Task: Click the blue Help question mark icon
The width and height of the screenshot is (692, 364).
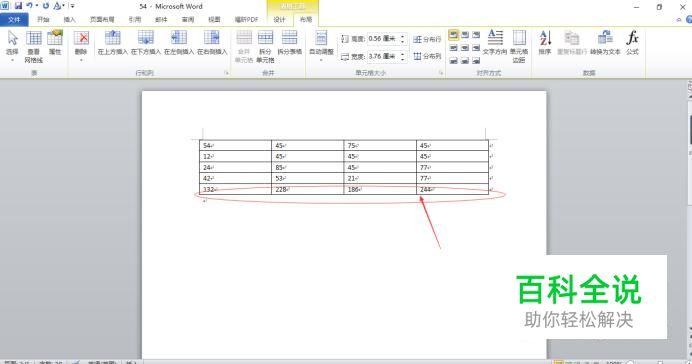Action: [689, 19]
